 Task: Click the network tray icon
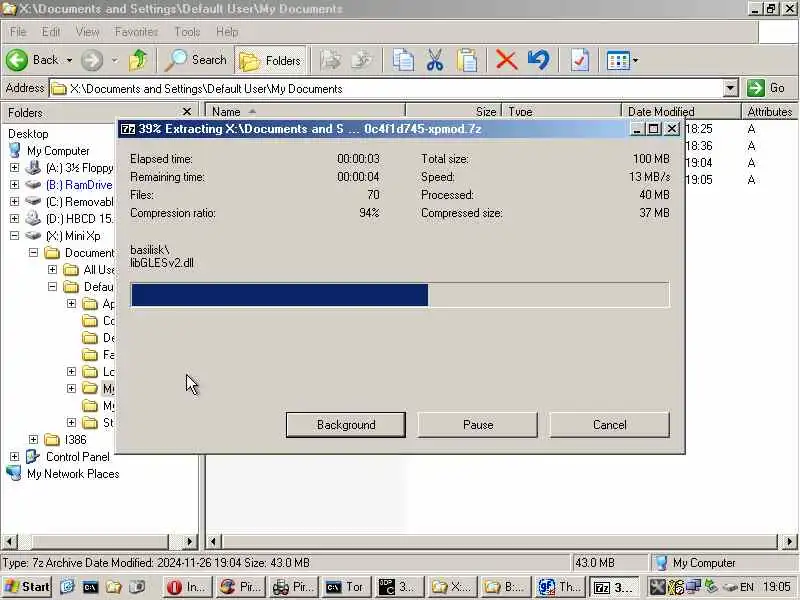coord(693,587)
